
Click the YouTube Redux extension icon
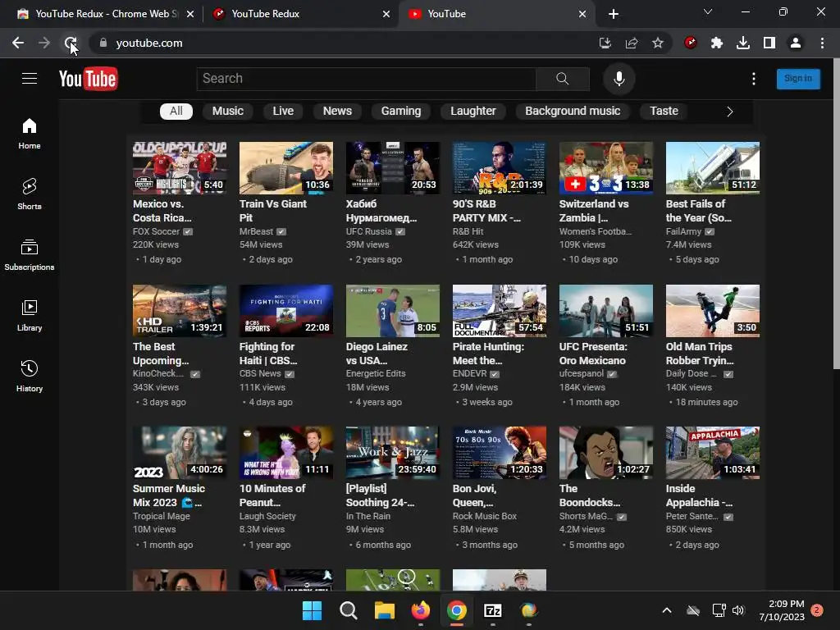(691, 43)
